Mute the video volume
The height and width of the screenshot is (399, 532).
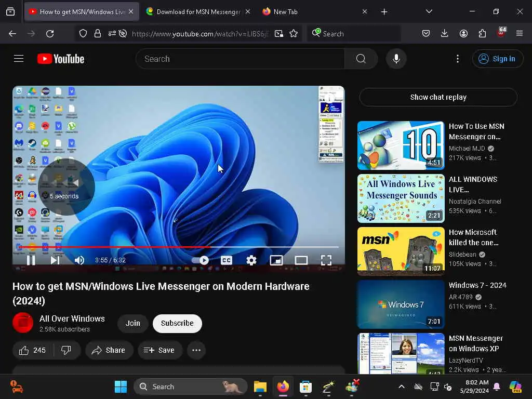tap(79, 260)
